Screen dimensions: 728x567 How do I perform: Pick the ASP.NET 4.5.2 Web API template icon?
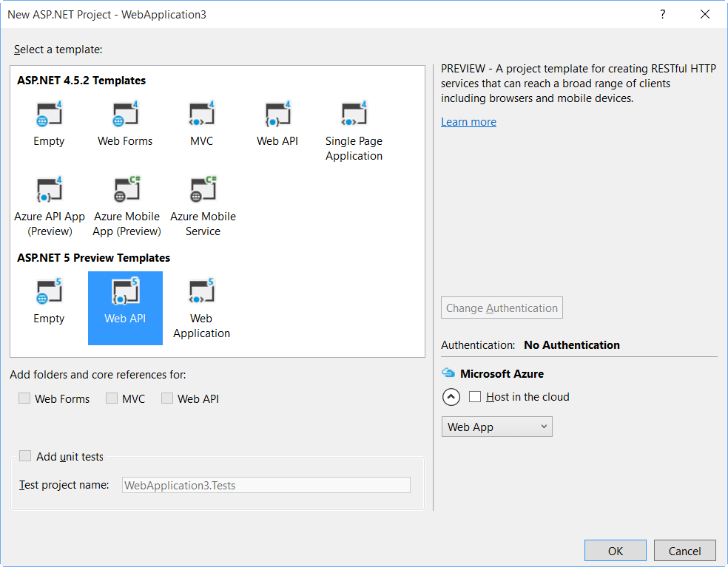coord(277,114)
